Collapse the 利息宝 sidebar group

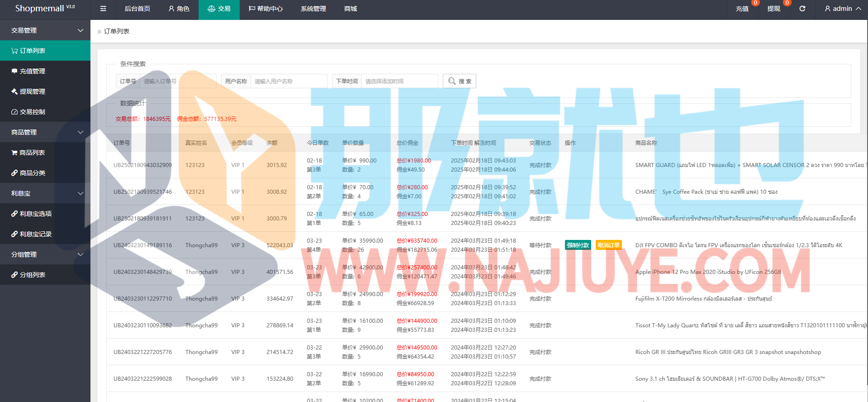(80, 193)
